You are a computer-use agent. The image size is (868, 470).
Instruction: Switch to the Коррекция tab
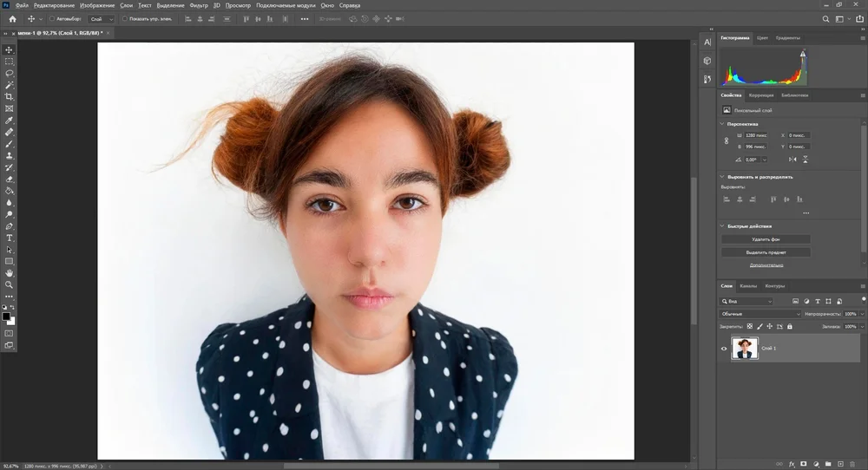[761, 95]
